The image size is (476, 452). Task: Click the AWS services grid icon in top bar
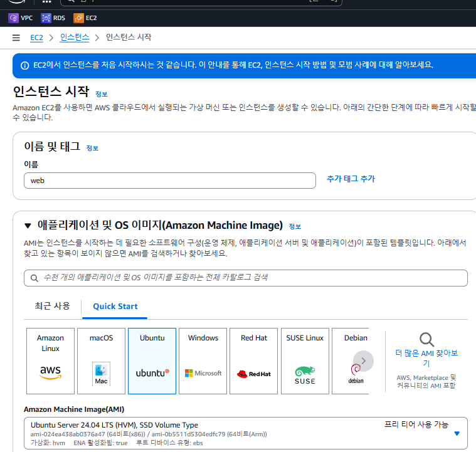pos(47,1)
